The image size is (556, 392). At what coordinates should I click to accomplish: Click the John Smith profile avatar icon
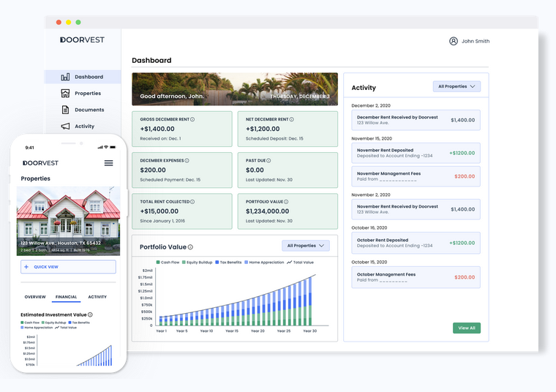point(453,41)
